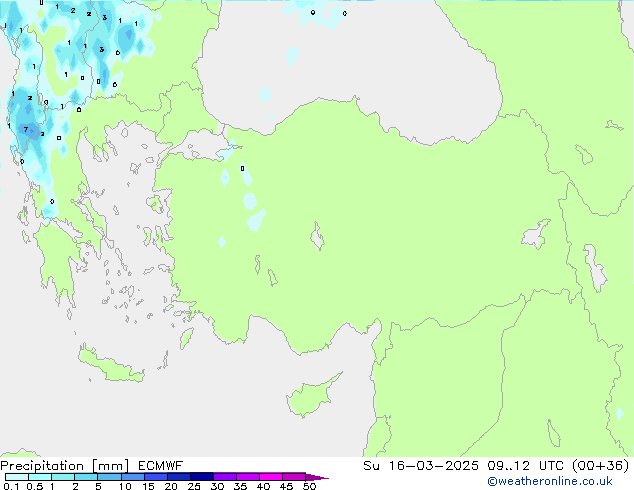The width and height of the screenshot is (634, 490).
Task: Click the '25' legend scale value
Action: click(x=194, y=486)
